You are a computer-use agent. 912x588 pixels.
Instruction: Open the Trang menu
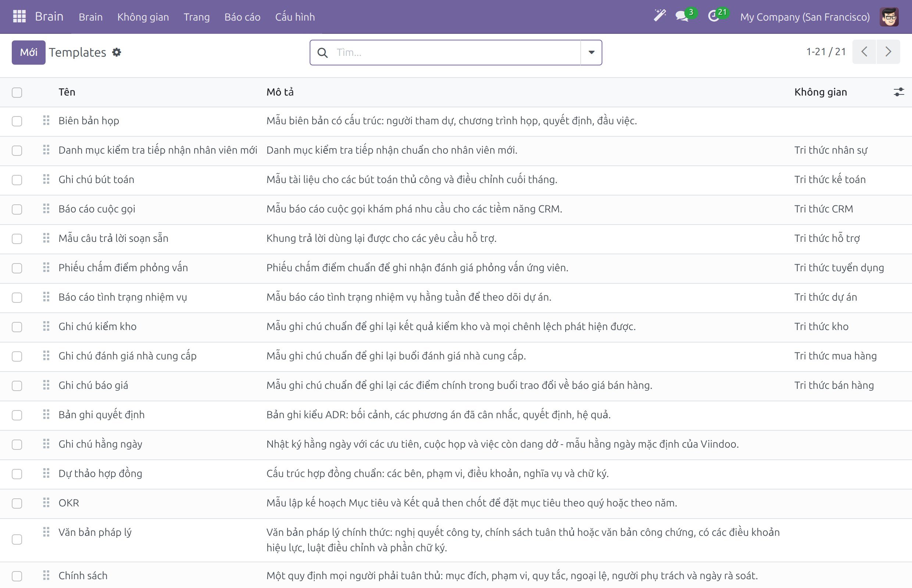pyautogui.click(x=196, y=17)
